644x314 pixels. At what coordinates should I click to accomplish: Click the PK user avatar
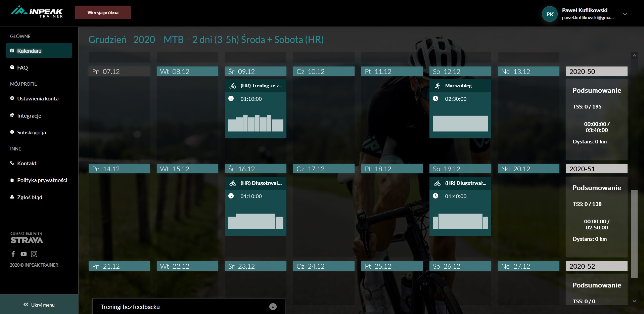(550, 14)
